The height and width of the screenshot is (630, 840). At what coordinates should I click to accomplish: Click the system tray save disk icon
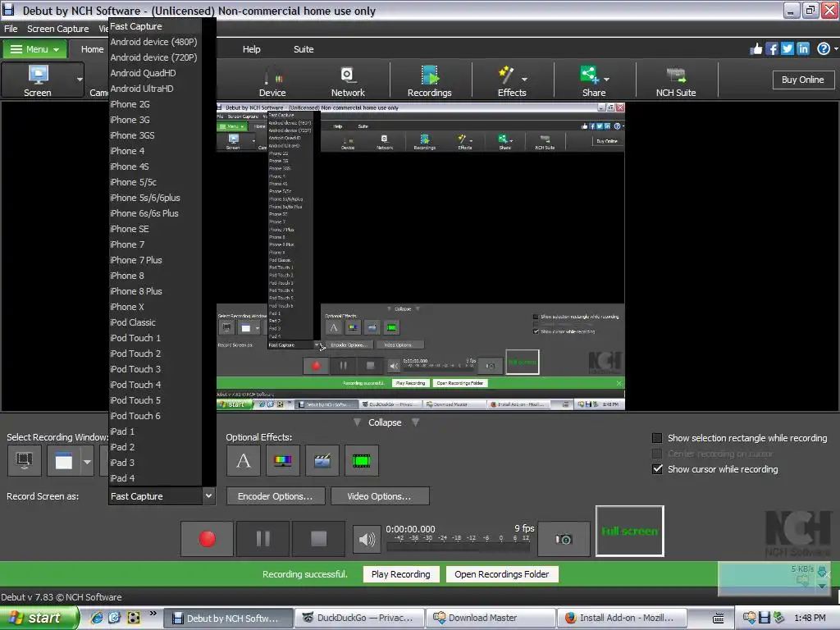(x=765, y=618)
